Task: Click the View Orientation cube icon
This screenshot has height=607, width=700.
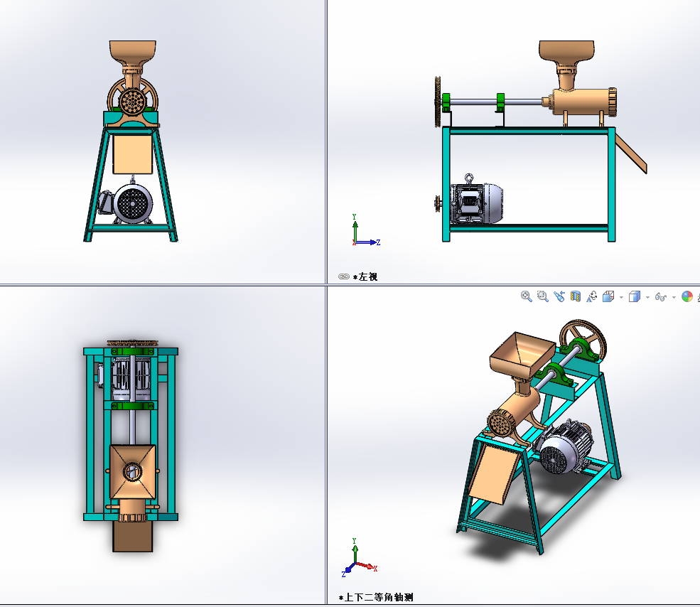Action: pos(608,296)
